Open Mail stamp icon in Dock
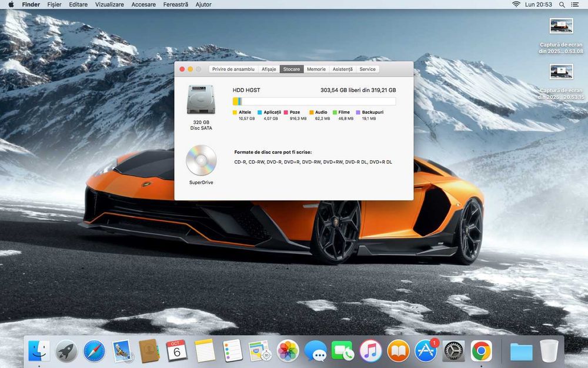Screen dimensions: 588x368 (122, 352)
